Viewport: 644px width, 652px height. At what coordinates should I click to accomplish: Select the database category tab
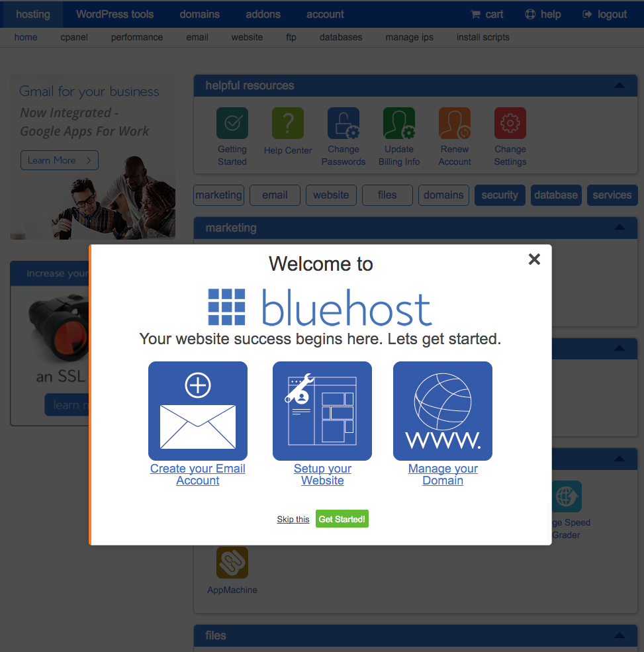tap(556, 195)
